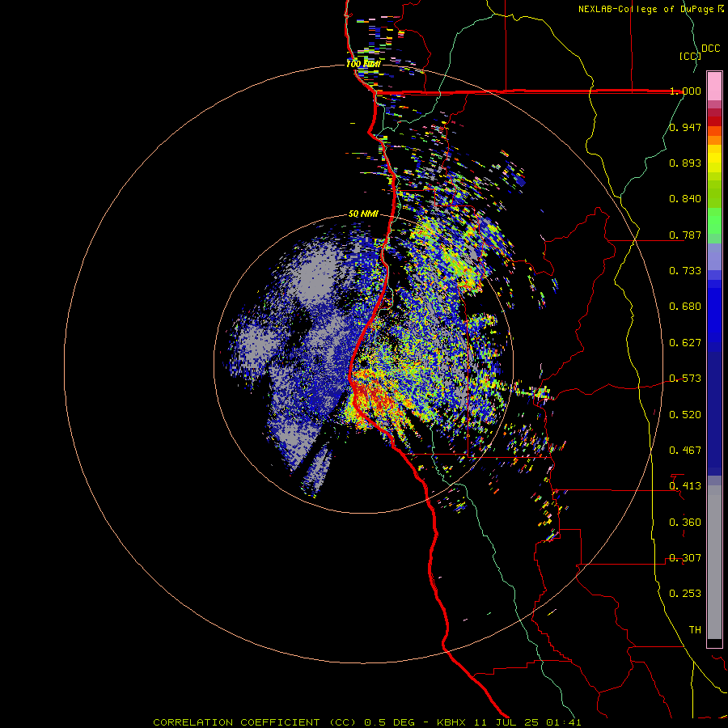Select the 0.573 scale value

point(685,379)
